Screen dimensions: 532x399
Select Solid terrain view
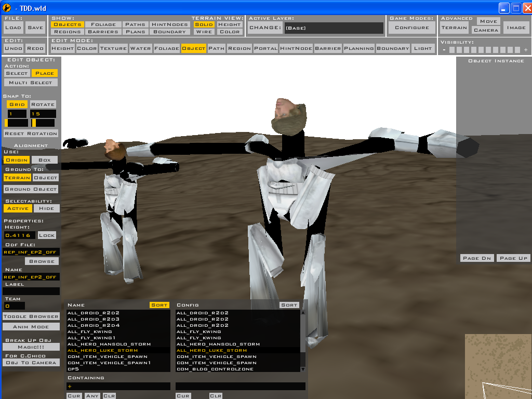tap(204, 24)
